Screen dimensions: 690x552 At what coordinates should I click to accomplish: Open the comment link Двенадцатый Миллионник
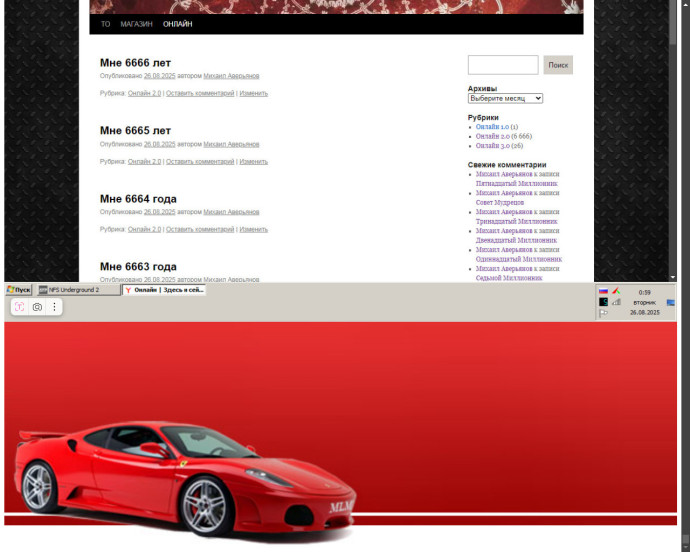click(x=516, y=240)
